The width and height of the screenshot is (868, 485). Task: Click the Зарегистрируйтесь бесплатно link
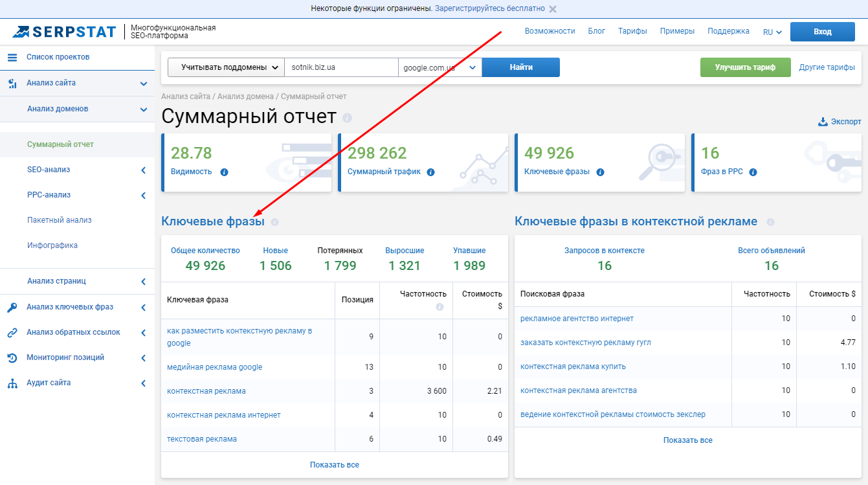[x=490, y=9]
